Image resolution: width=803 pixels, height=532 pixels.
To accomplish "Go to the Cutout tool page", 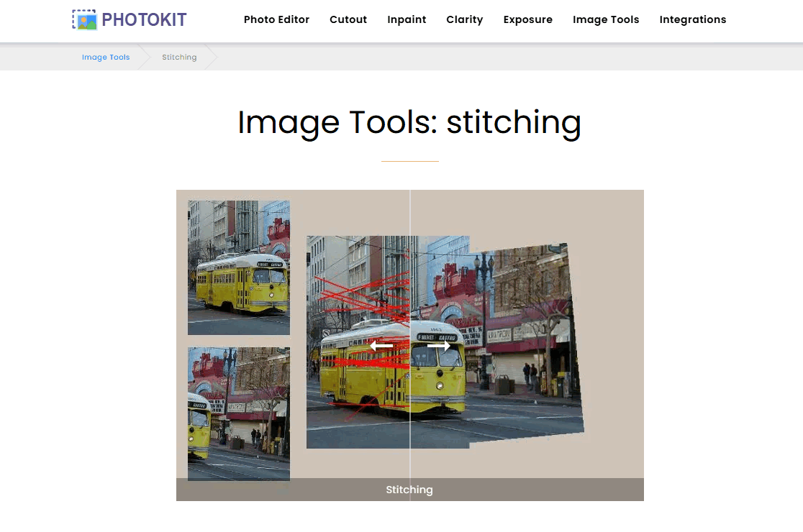I will tap(348, 20).
